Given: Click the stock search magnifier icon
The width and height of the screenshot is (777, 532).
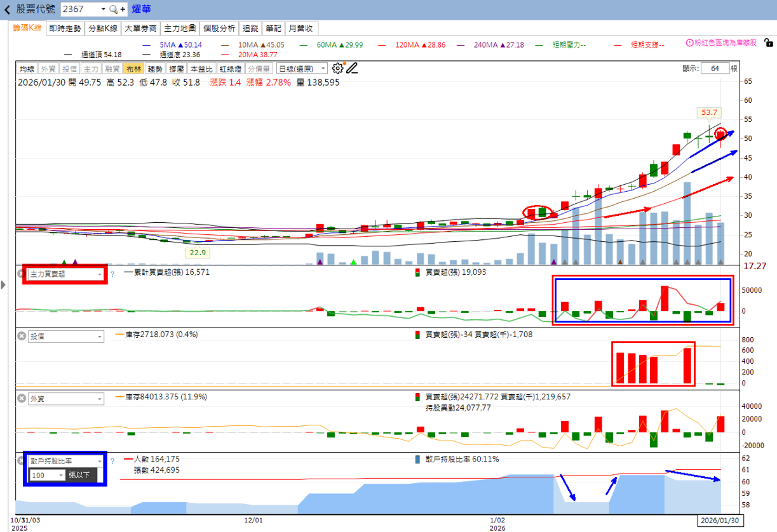Looking at the screenshot, I should [x=114, y=10].
